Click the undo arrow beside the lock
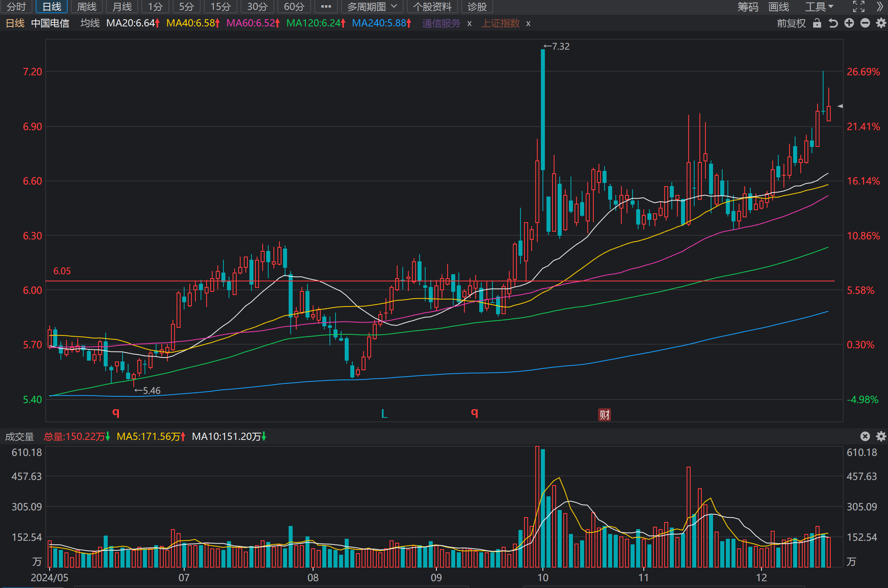888x588 pixels. [x=833, y=23]
